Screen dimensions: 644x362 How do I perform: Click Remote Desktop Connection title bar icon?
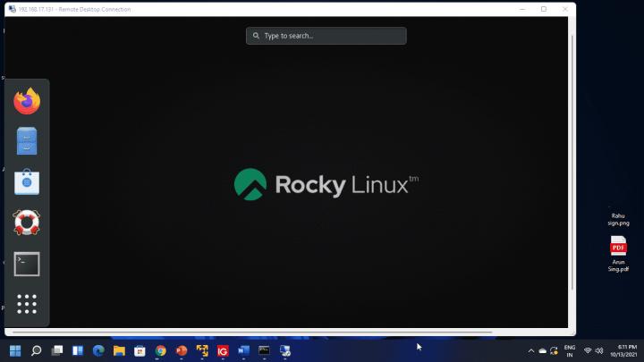click(13, 9)
